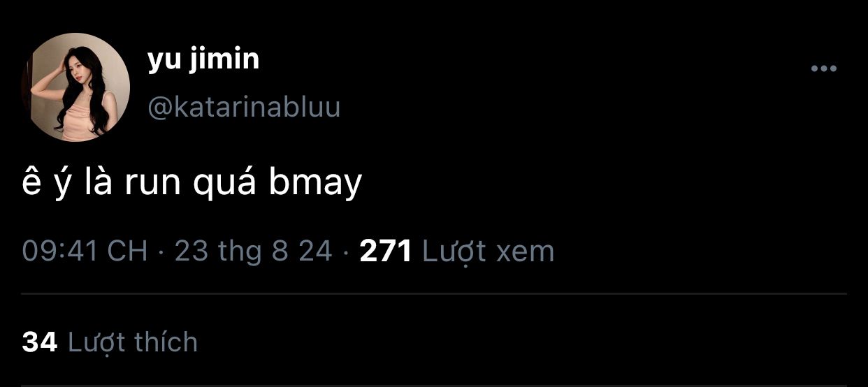Click the divider line below the timestamp
The height and width of the screenshot is (387, 868).
(x=434, y=294)
